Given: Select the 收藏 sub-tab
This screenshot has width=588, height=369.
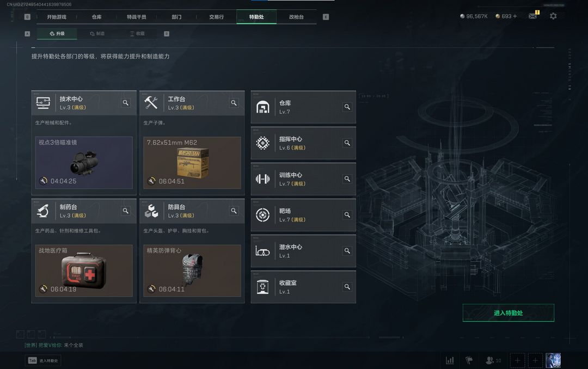Looking at the screenshot, I should 137,34.
